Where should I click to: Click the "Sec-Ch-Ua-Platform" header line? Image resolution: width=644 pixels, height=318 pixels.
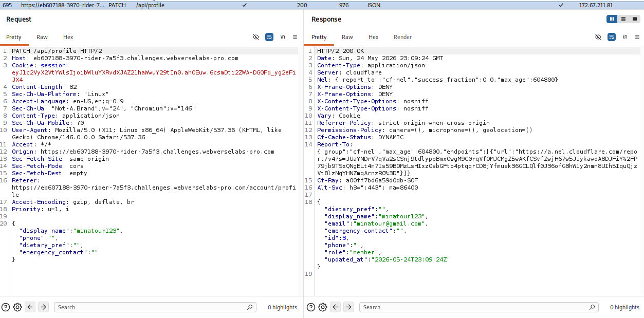coord(60,94)
